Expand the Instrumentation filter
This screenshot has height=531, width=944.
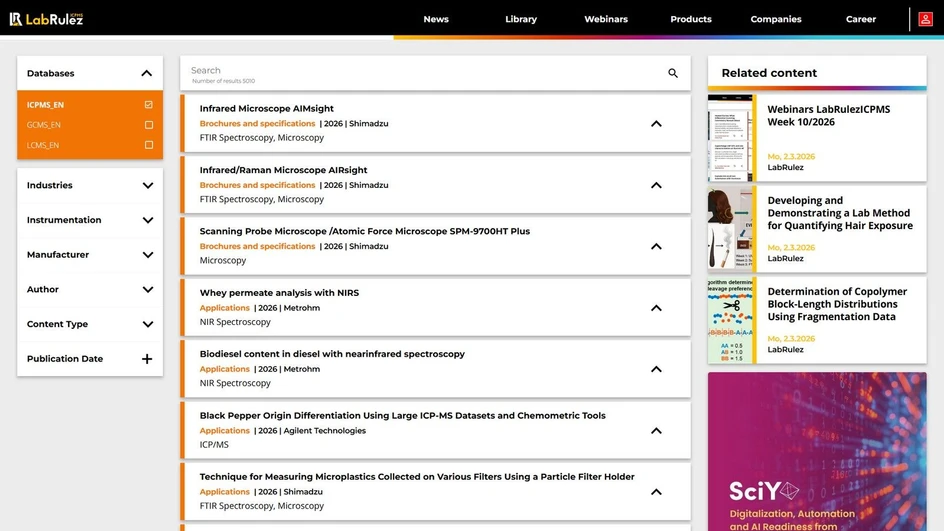coord(147,220)
